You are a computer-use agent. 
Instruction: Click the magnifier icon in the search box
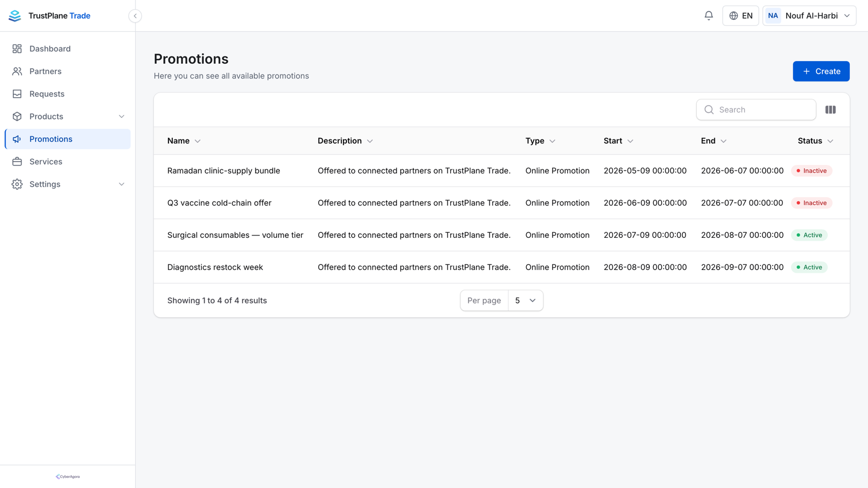(x=709, y=110)
